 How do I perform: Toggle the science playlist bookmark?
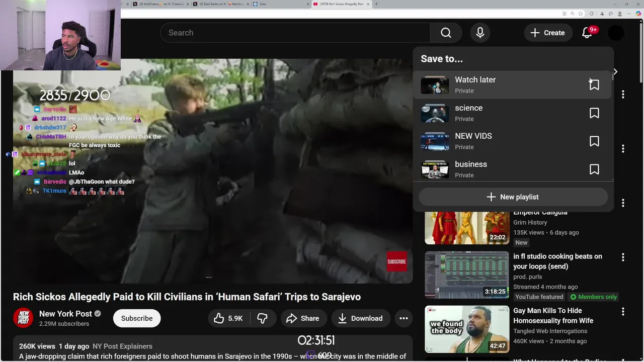tap(594, 113)
